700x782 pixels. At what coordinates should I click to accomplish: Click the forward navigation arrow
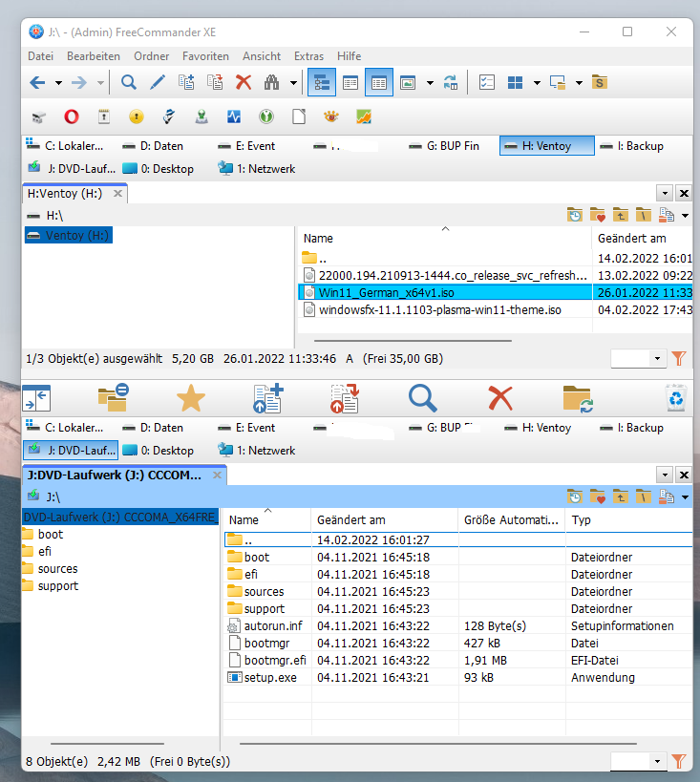click(79, 82)
